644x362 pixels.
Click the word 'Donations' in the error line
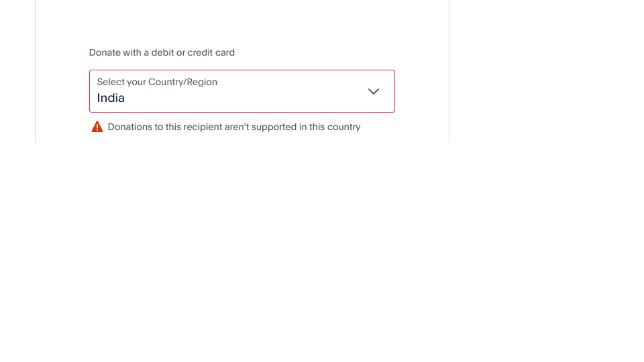(129, 127)
